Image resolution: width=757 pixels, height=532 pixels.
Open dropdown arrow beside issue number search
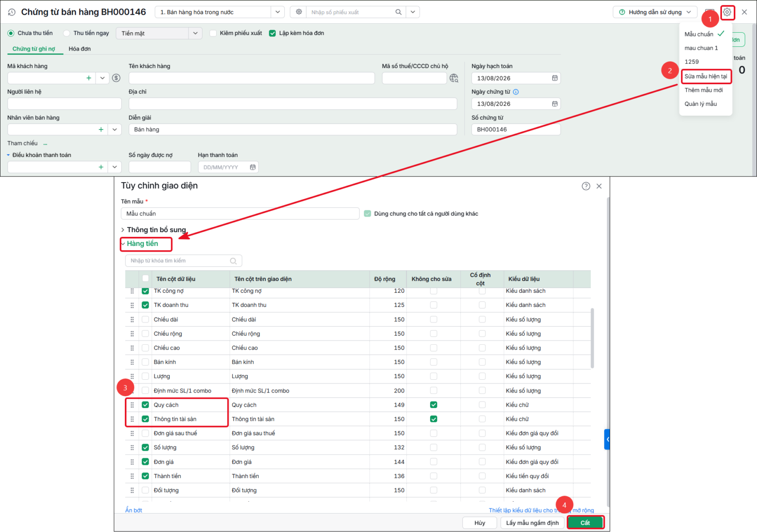coord(413,12)
